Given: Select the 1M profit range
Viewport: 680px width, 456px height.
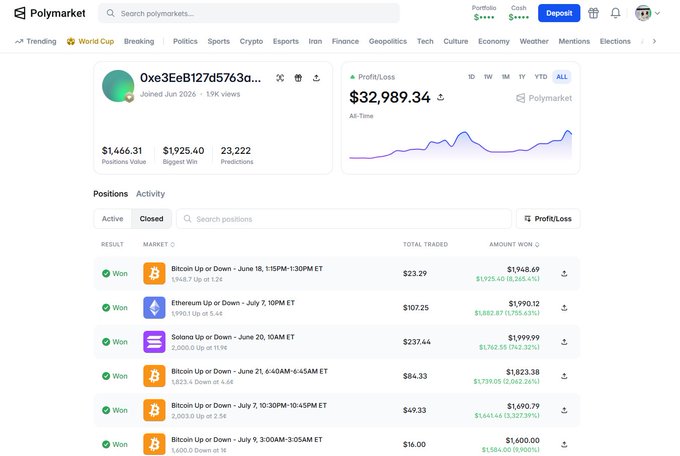Looking at the screenshot, I should click(506, 77).
